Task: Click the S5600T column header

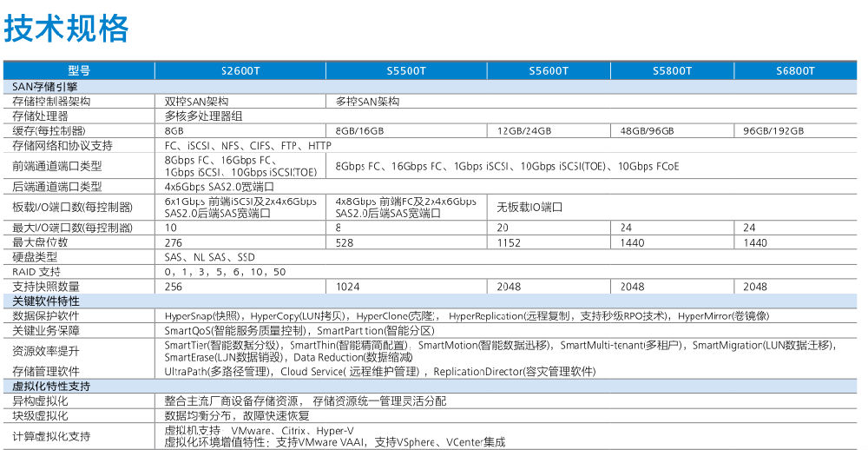Action: (549, 71)
